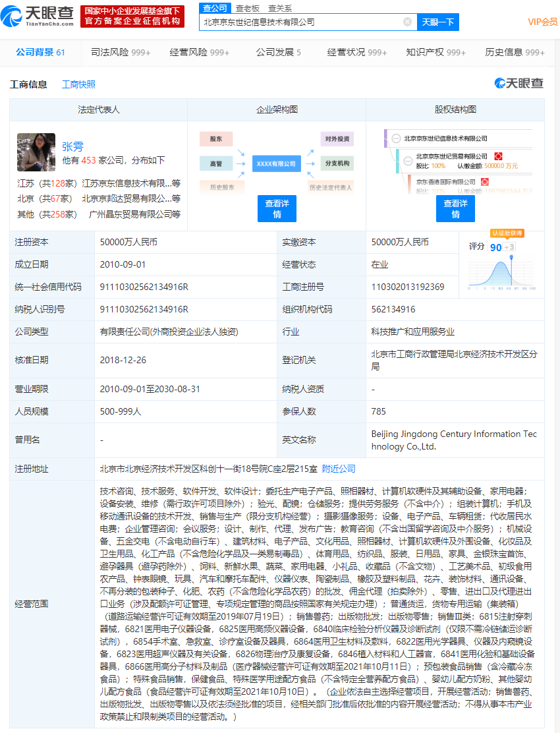Image resolution: width=560 pixels, height=733 pixels.
Task: Click the company name search input field
Action: 300,22
